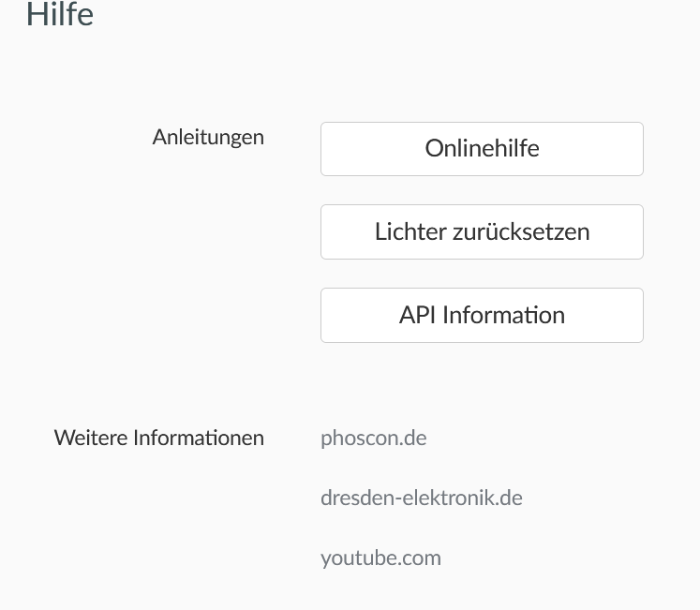Open API Information

(x=482, y=315)
